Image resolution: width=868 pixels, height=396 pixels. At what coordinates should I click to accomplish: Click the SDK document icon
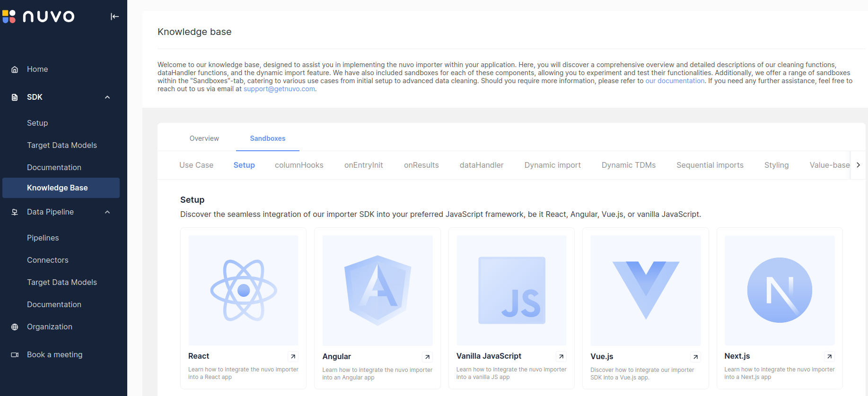coord(15,97)
